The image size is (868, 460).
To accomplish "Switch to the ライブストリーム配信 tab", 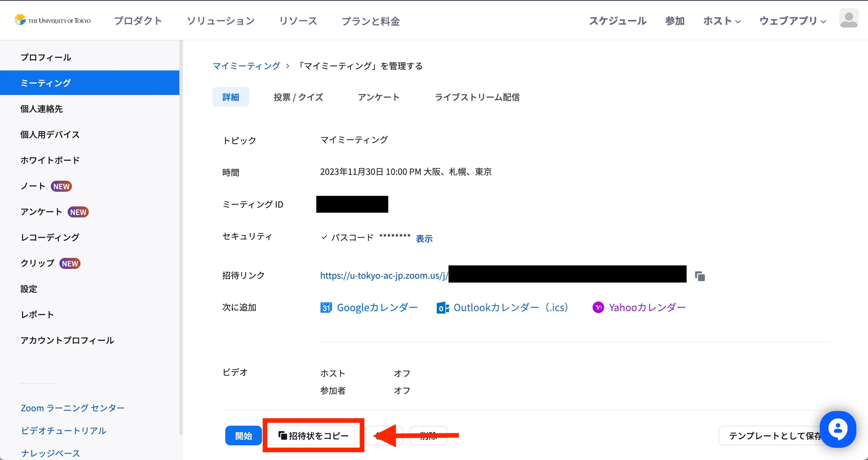I will point(477,97).
